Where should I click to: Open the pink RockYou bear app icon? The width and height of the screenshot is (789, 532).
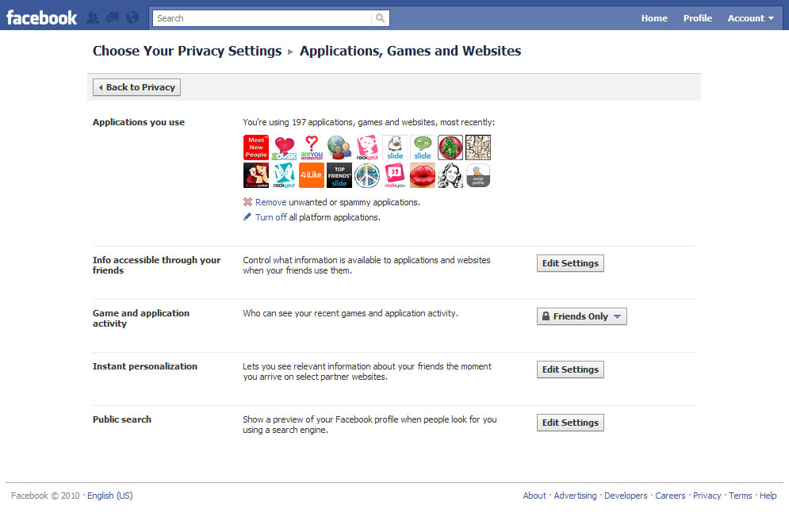[x=367, y=147]
